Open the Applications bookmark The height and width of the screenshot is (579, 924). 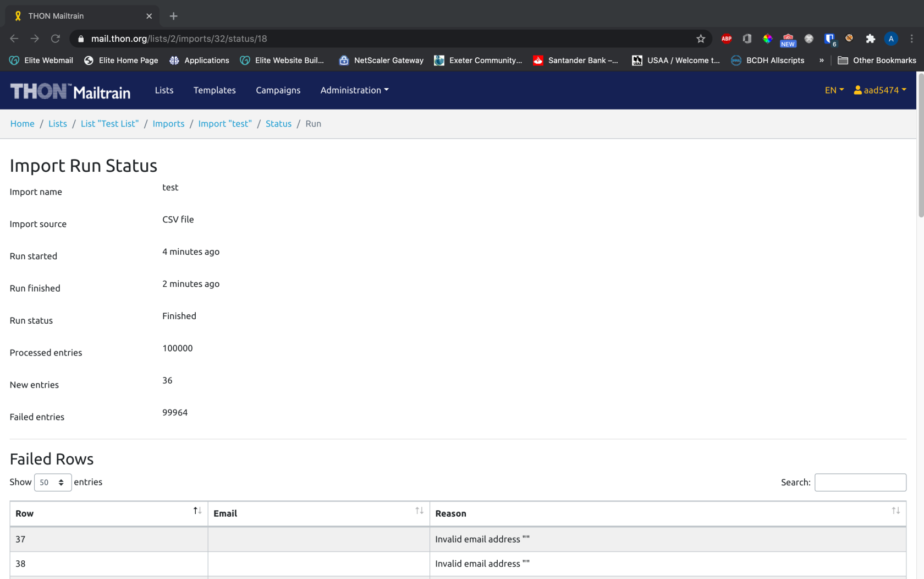(x=199, y=61)
